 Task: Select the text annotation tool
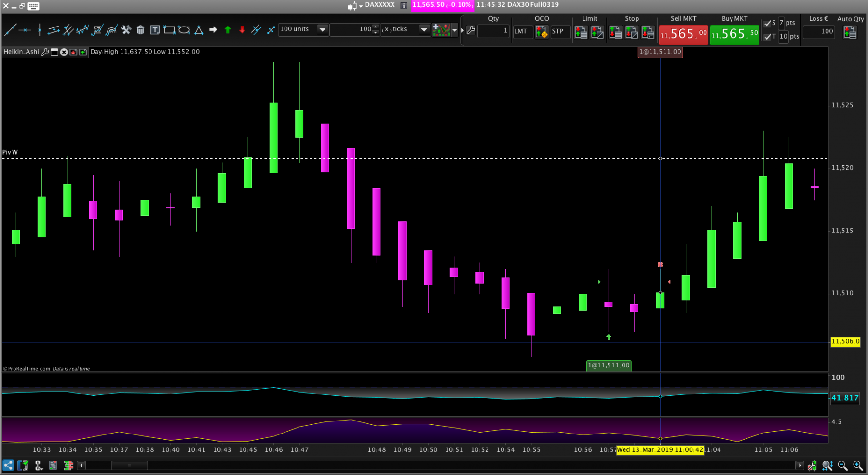[155, 30]
